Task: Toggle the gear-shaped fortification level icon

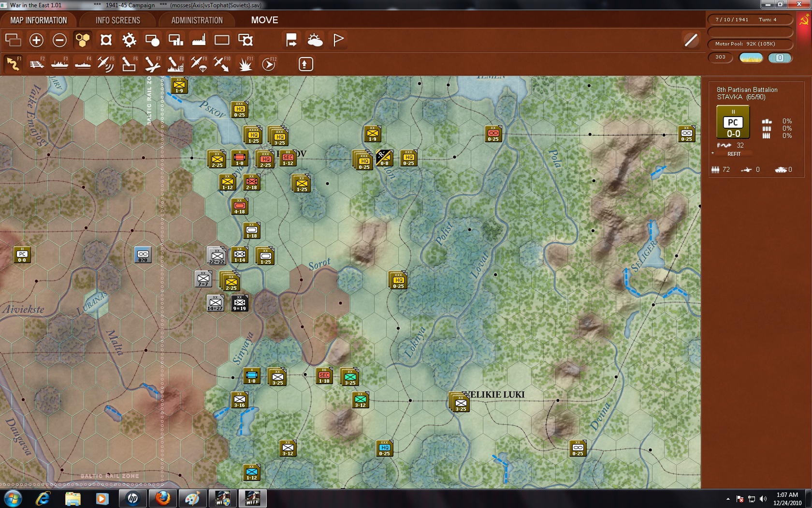Action: coord(129,40)
